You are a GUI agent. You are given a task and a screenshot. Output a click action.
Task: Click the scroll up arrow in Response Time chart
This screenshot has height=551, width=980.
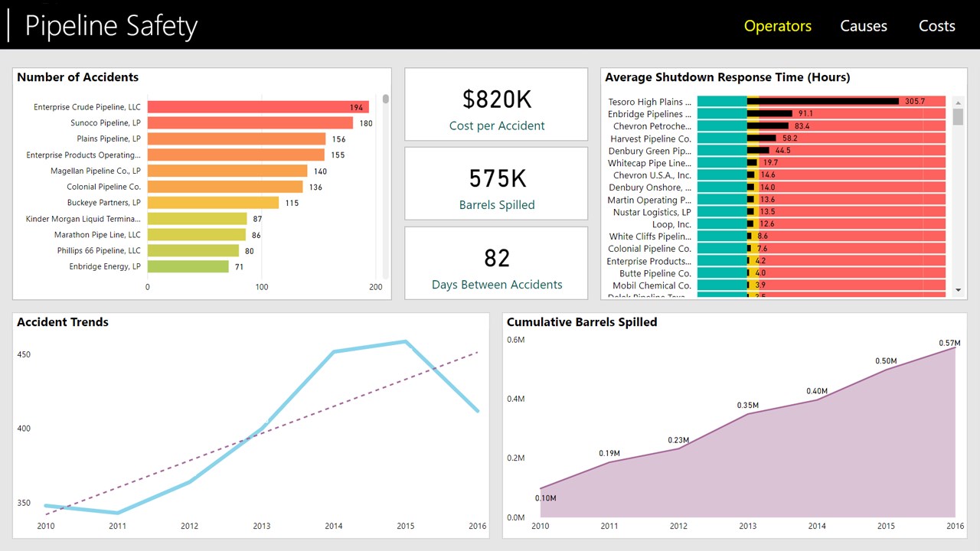[x=958, y=102]
